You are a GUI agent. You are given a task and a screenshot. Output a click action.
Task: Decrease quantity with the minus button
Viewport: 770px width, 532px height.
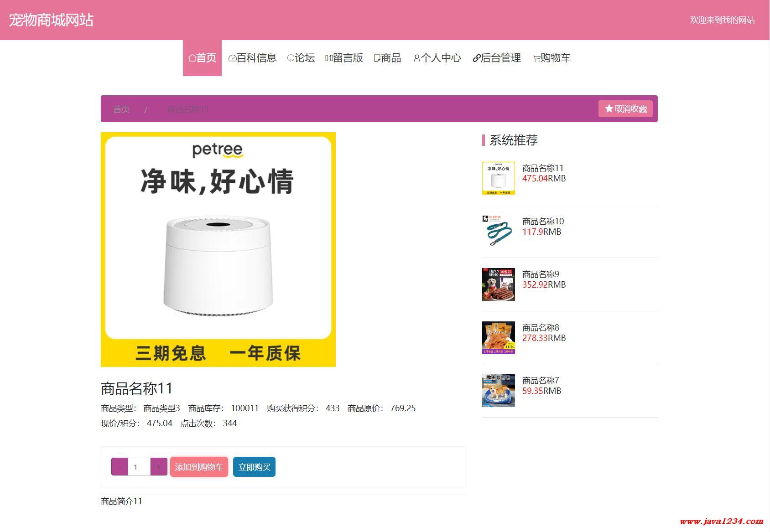tap(120, 467)
